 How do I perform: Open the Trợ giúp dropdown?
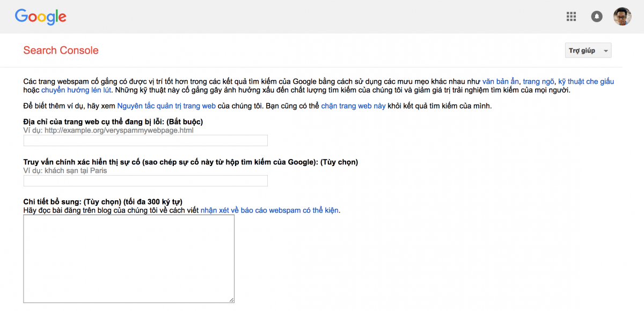pos(589,50)
